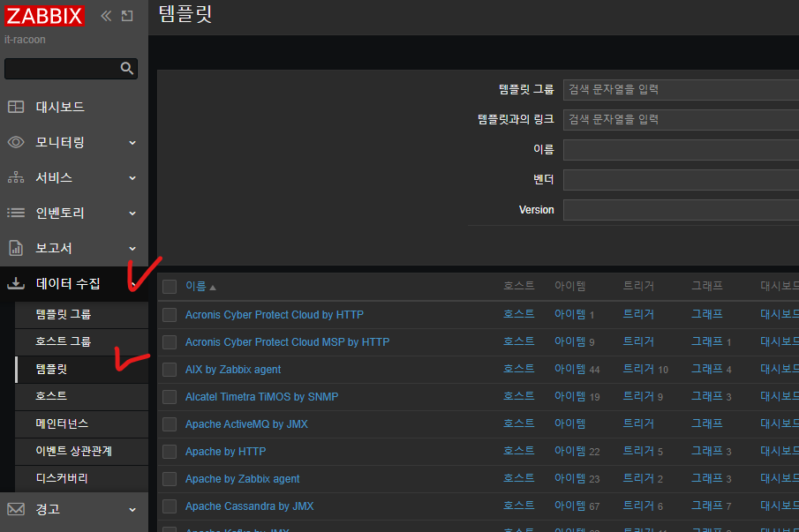Click the 경고 envelope icon
This screenshot has height=532, width=799.
pos(16,509)
